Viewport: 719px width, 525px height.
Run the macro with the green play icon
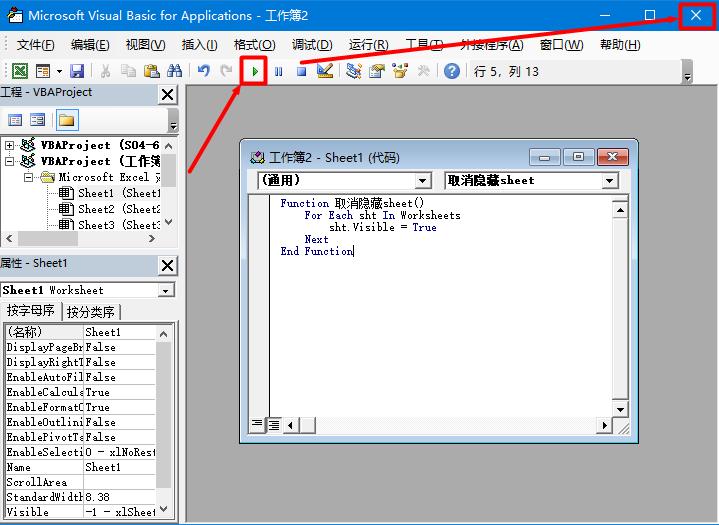click(254, 71)
